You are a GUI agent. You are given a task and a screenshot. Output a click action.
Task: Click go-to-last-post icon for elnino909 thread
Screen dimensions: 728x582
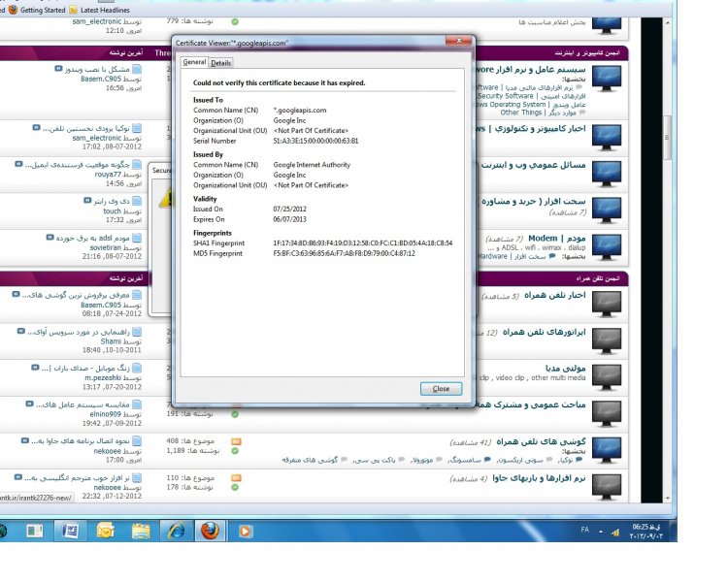(x=29, y=404)
